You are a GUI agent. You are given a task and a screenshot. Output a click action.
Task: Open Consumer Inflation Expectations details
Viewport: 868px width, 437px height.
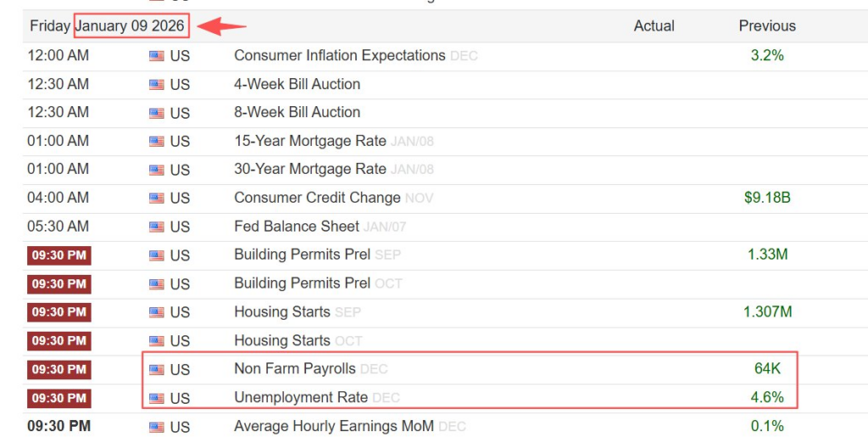[x=339, y=55]
